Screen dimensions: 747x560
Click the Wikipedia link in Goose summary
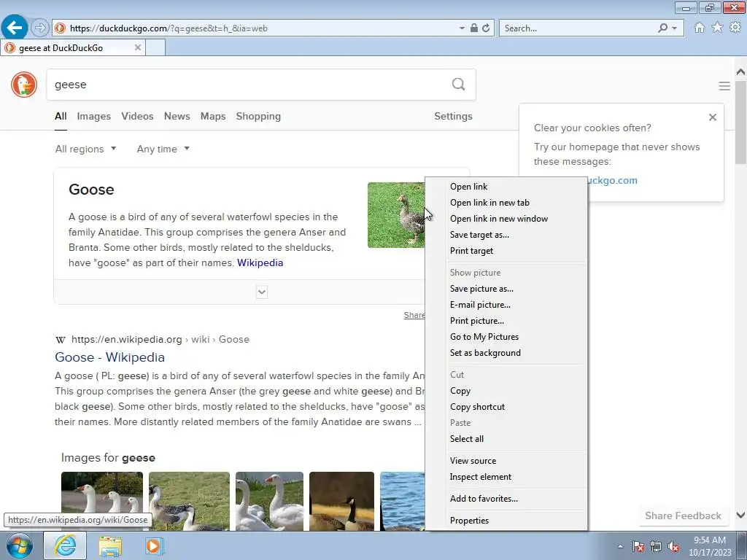pyautogui.click(x=260, y=262)
